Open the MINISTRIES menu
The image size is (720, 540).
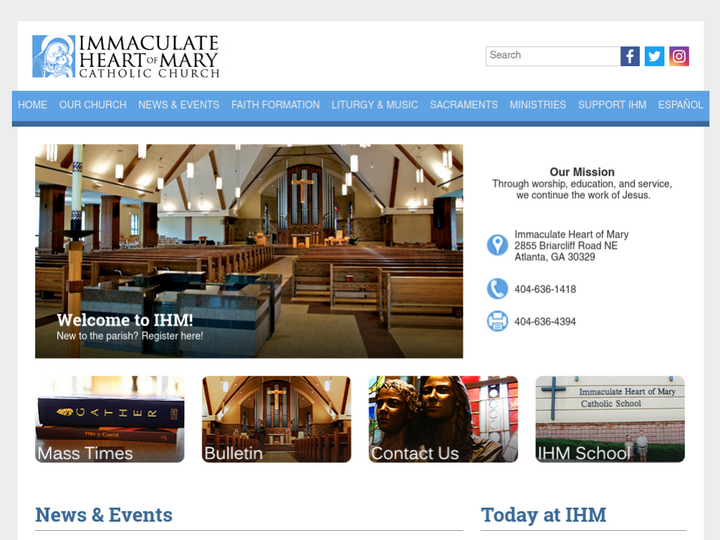(538, 105)
